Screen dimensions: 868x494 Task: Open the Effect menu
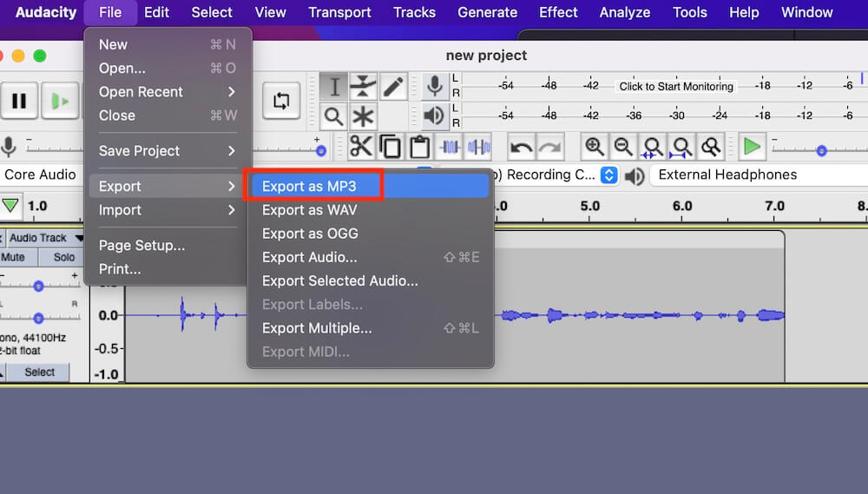[558, 12]
